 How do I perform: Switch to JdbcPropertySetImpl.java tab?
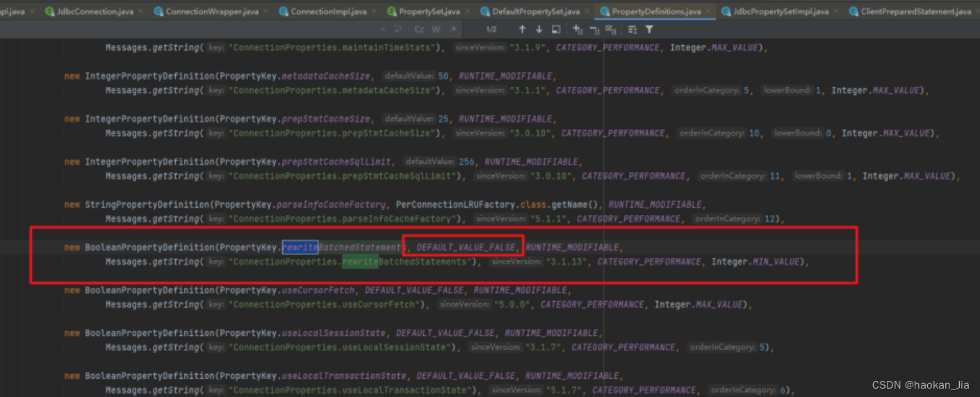tap(781, 11)
